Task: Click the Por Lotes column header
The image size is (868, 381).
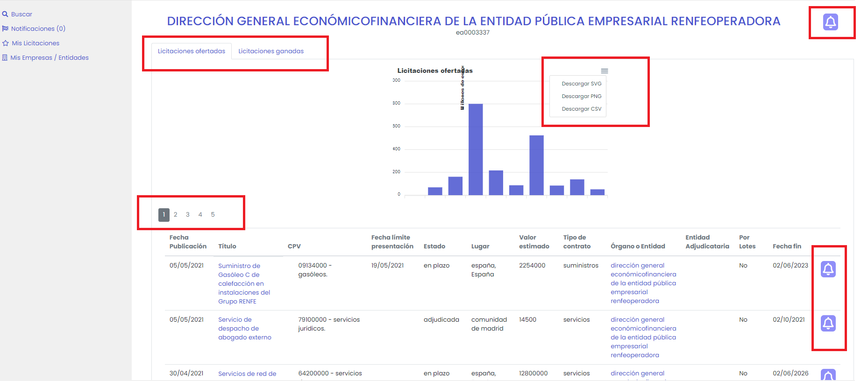Action: (x=747, y=242)
